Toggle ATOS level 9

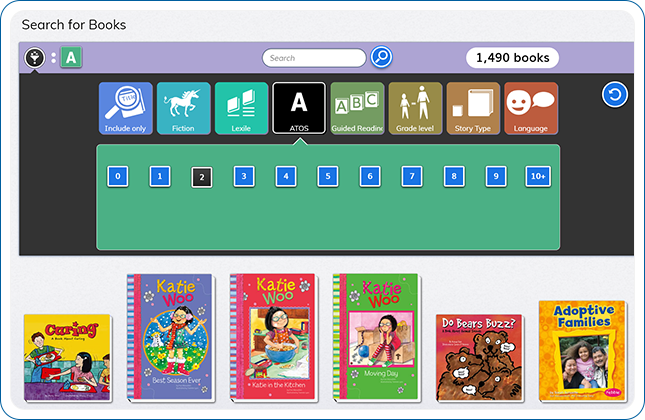tap(496, 176)
